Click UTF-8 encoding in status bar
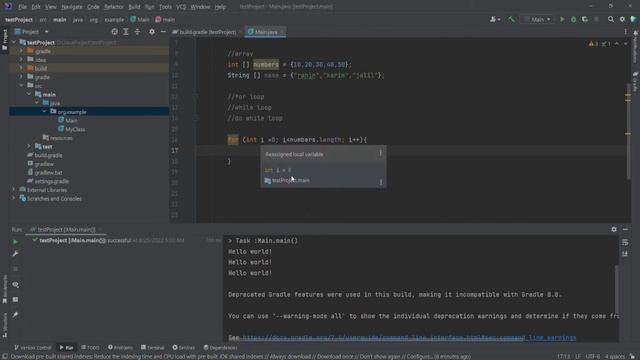 [x=593, y=356]
